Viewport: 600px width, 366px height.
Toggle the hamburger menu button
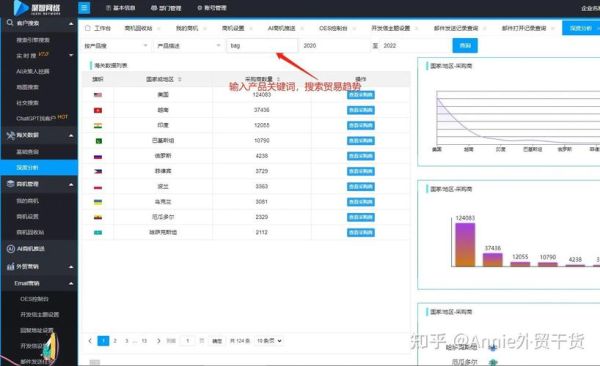tap(84, 8)
